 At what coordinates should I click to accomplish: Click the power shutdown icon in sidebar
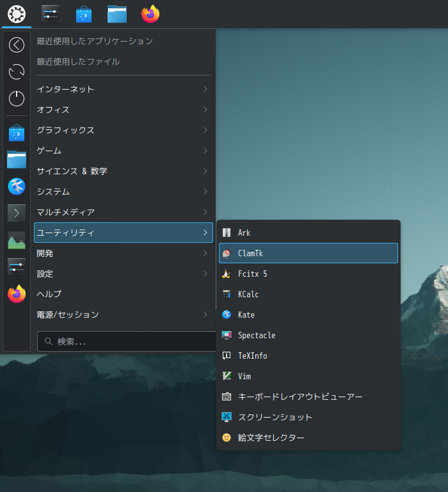[x=17, y=99]
